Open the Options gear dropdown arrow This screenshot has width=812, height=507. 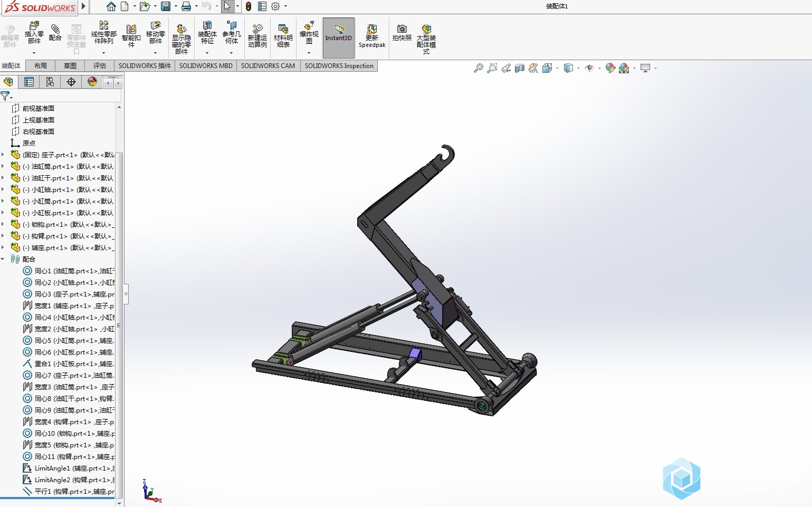(285, 6)
